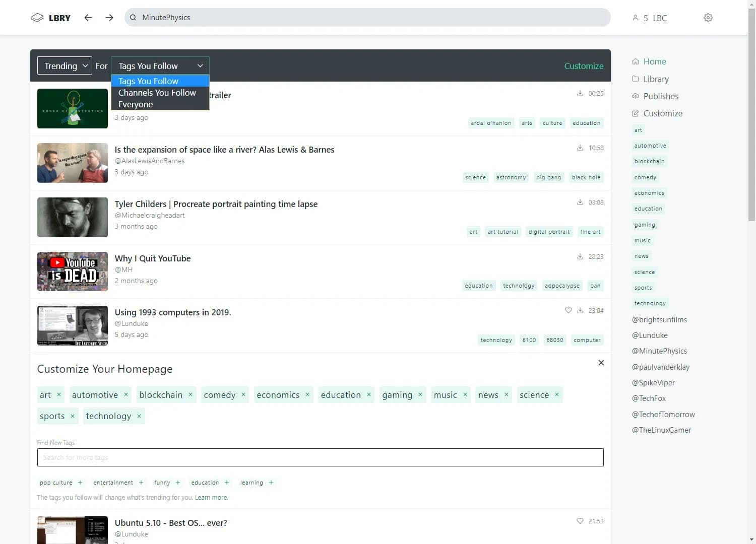Click download icon next to 28:23 duration
Viewport: 756px width, 544px height.
580,256
